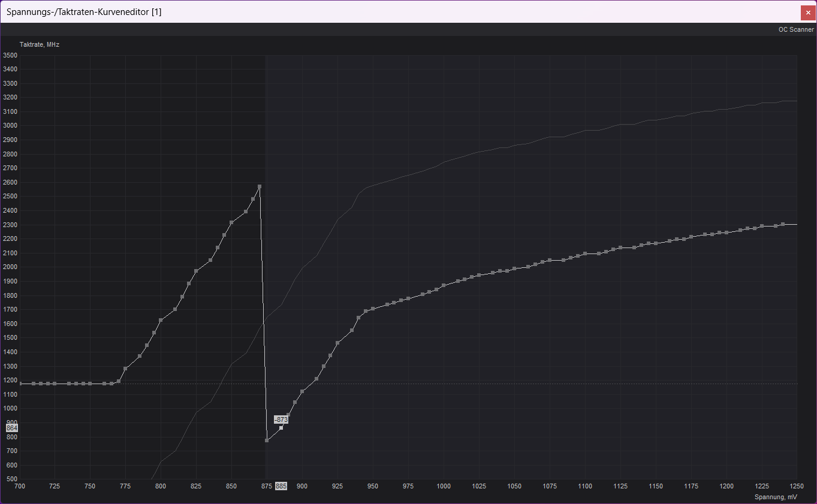817x504 pixels.
Task: Select the curve point at 900 mV
Action: (302, 391)
